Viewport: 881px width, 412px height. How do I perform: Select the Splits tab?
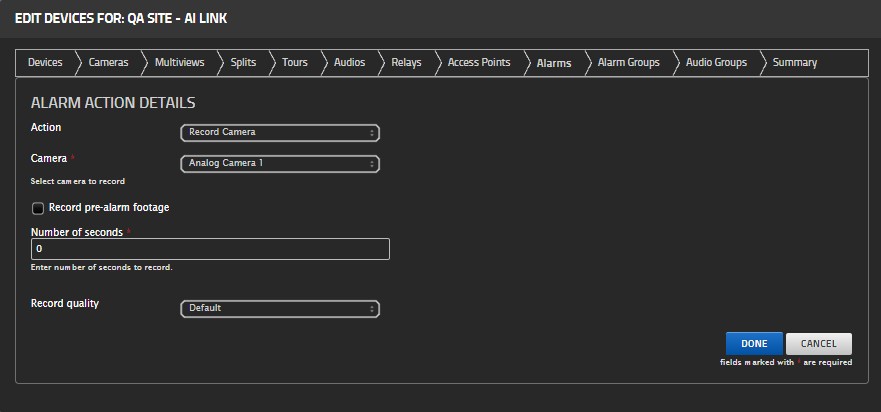pyautogui.click(x=243, y=63)
